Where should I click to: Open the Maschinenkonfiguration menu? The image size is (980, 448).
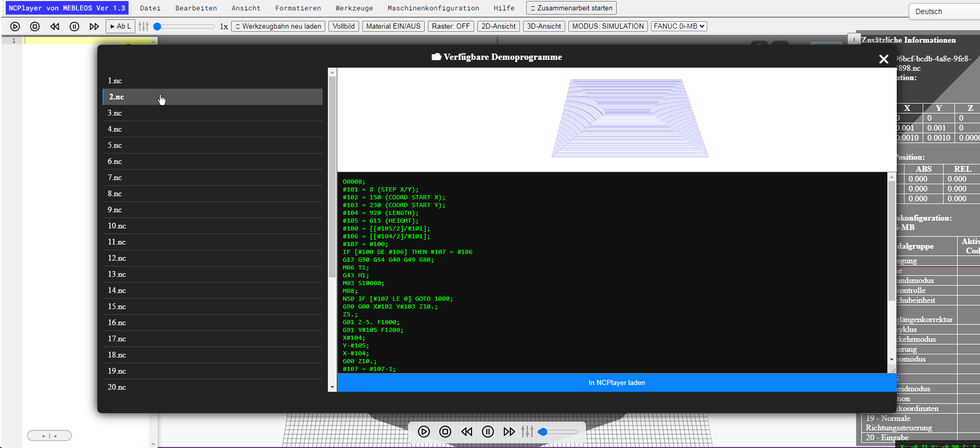point(434,8)
